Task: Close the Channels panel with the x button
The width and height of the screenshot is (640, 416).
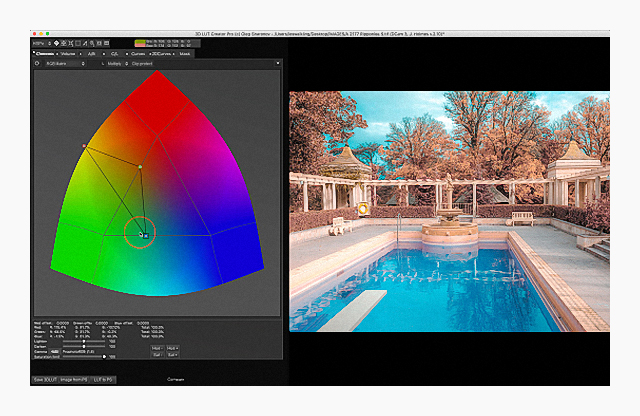Action: pyautogui.click(x=278, y=63)
